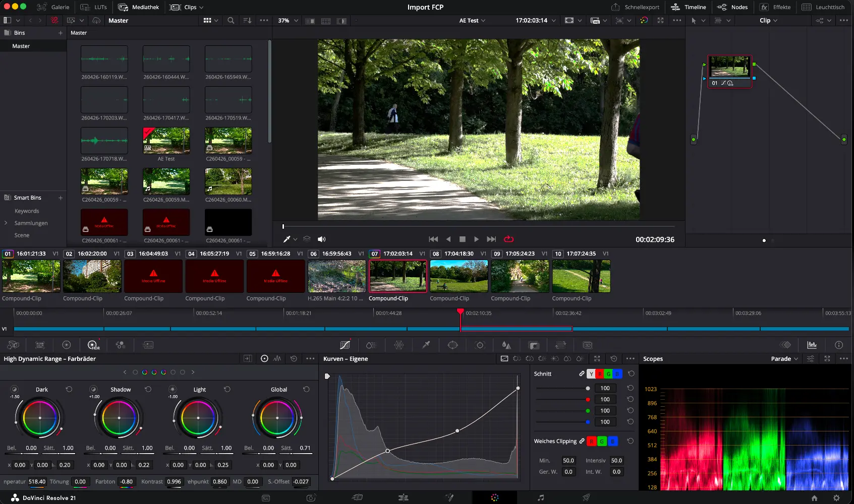Click the media pool sort icon
This screenshot has height=504, width=854.
click(247, 21)
